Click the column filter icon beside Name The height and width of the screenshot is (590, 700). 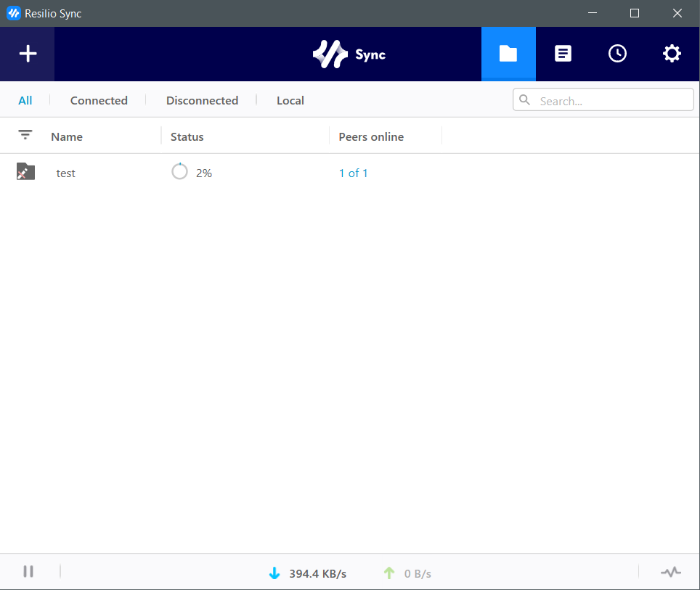(25, 135)
